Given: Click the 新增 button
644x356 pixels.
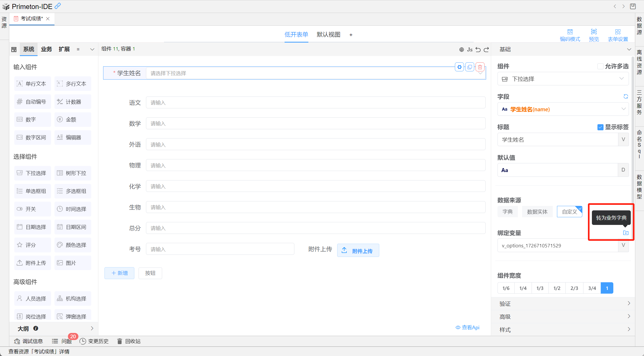Looking at the screenshot, I should click(x=119, y=273).
